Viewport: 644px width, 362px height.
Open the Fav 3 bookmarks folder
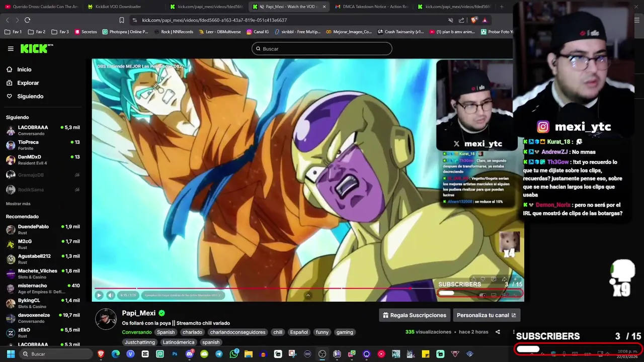pos(60,32)
